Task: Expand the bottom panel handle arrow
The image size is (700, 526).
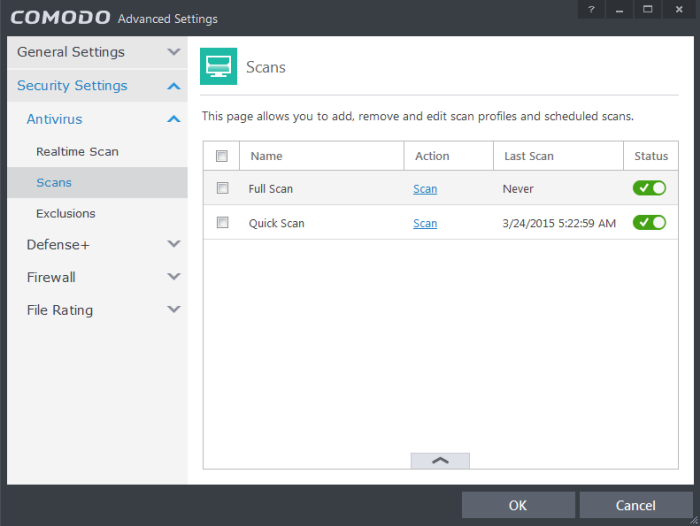Action: click(439, 460)
